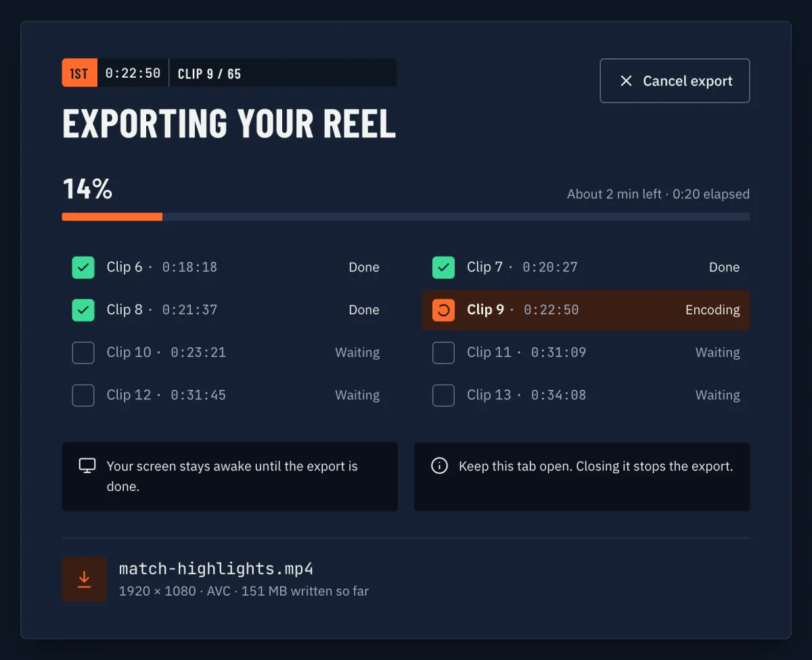Click the 0:31:09 timestamp
The image size is (812, 660).
pyautogui.click(x=558, y=353)
